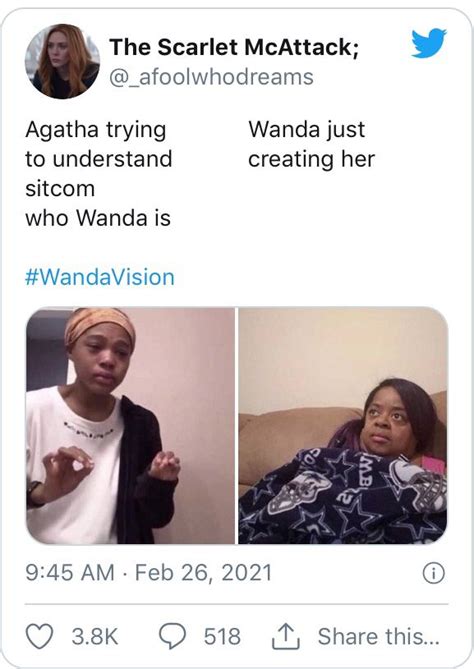The image size is (474, 669).
Task: Select the 'Agatha trying to understand' tweet text
Action: point(99,144)
